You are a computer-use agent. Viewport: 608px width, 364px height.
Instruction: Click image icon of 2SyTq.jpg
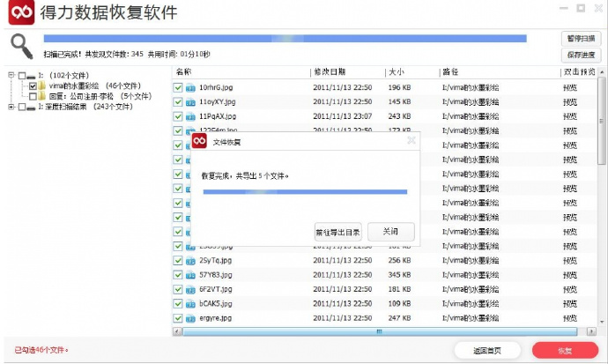click(190, 261)
